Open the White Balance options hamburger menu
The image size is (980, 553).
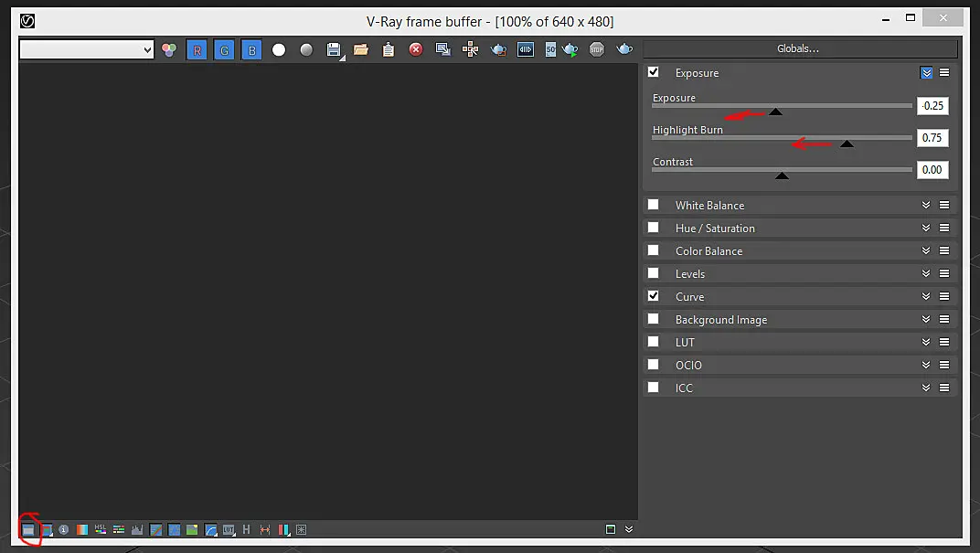pyautogui.click(x=944, y=205)
